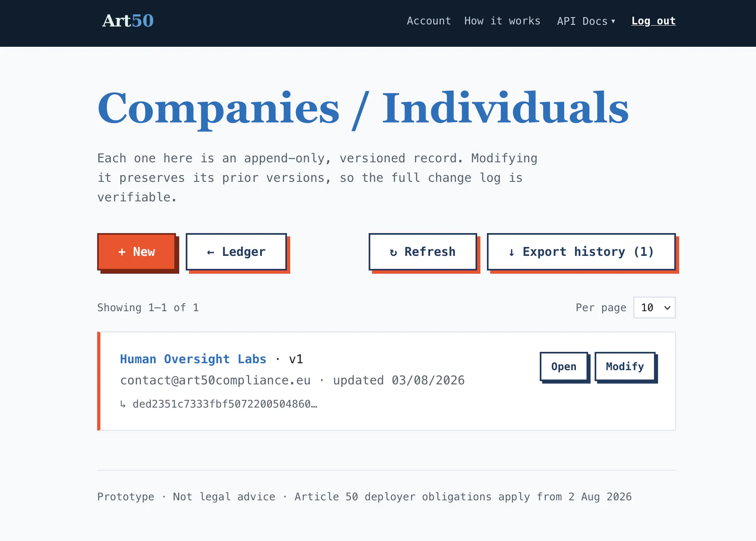Image resolution: width=756 pixels, height=541 pixels.
Task: Refresh the companies list
Action: (423, 252)
